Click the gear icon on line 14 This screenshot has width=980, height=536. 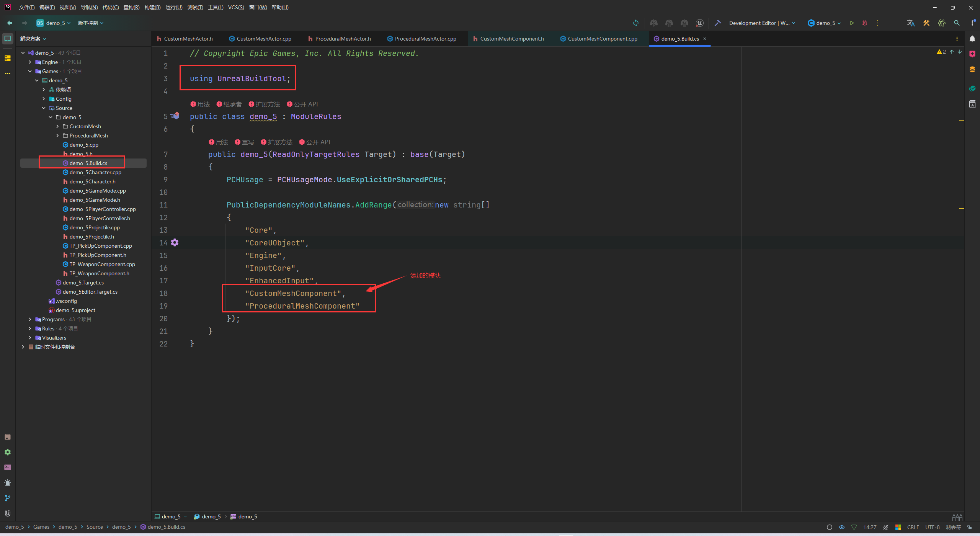(175, 242)
